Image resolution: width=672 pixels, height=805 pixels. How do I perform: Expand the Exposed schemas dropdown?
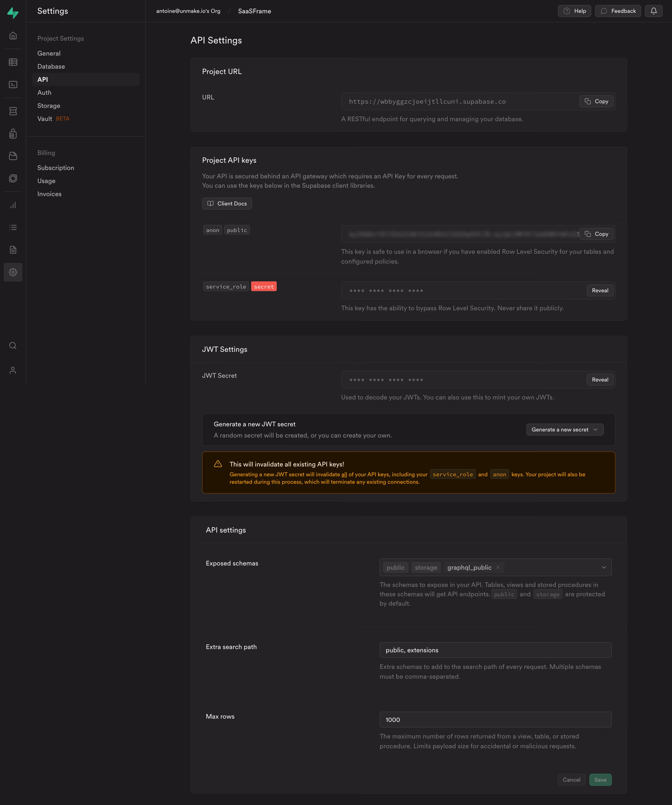coord(603,567)
